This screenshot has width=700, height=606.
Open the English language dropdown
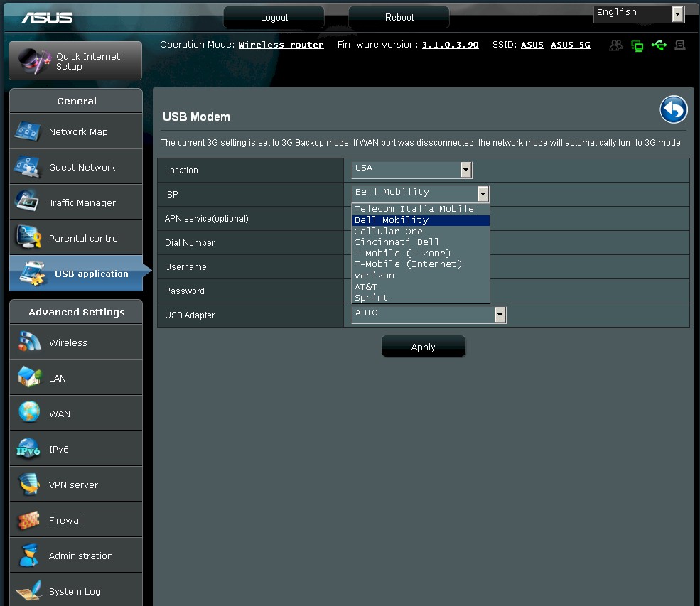[x=638, y=13]
